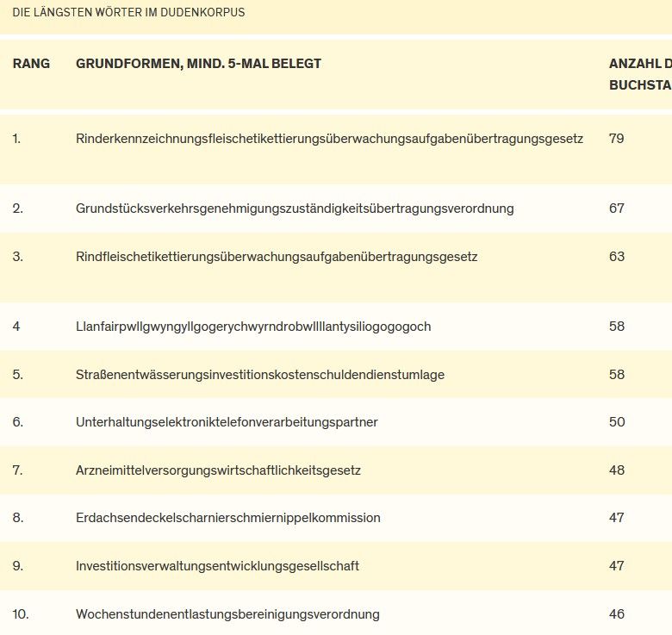This screenshot has width=672, height=635.
Task: Select the 'Grundformen, mind. 5-mal belegt' header
Action: (x=198, y=64)
